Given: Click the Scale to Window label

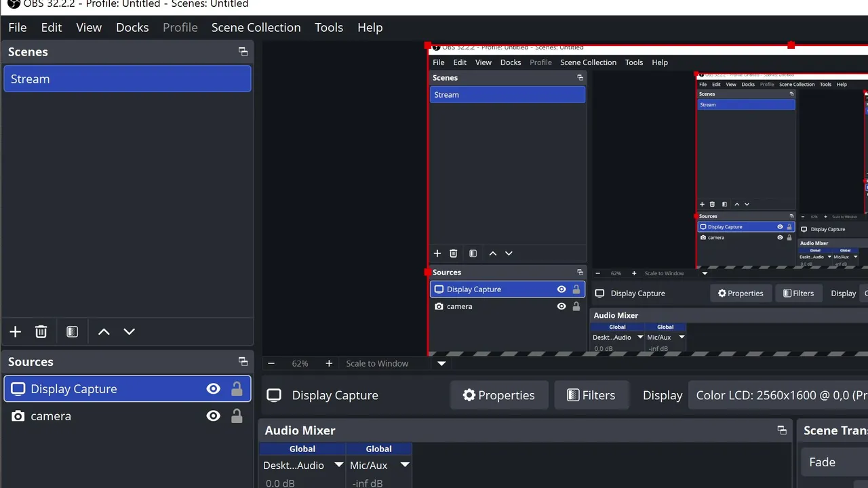Looking at the screenshot, I should click(377, 363).
